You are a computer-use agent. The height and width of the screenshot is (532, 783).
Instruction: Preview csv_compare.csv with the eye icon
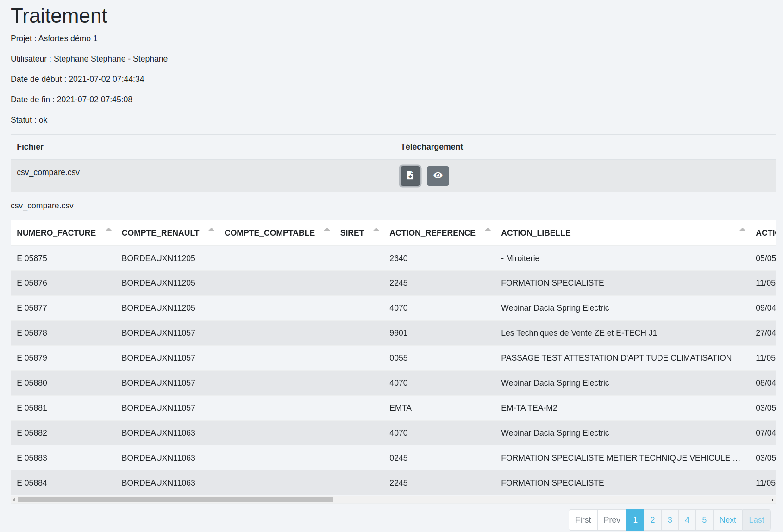[x=438, y=176]
